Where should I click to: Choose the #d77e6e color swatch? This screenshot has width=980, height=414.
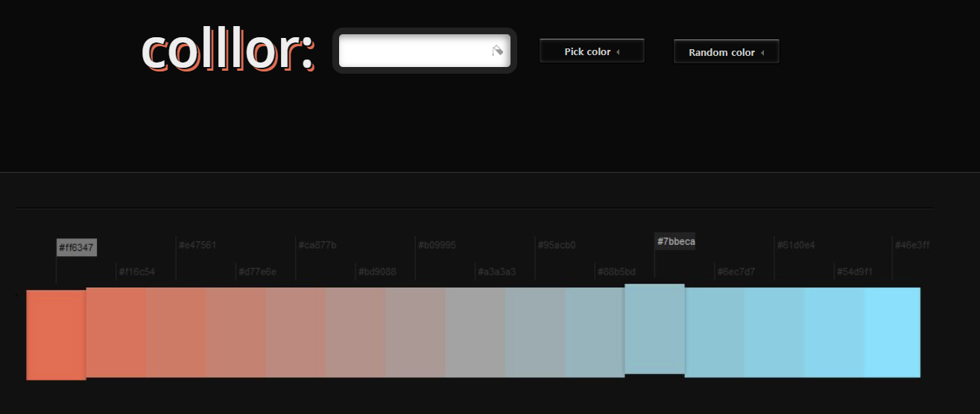tap(236, 332)
